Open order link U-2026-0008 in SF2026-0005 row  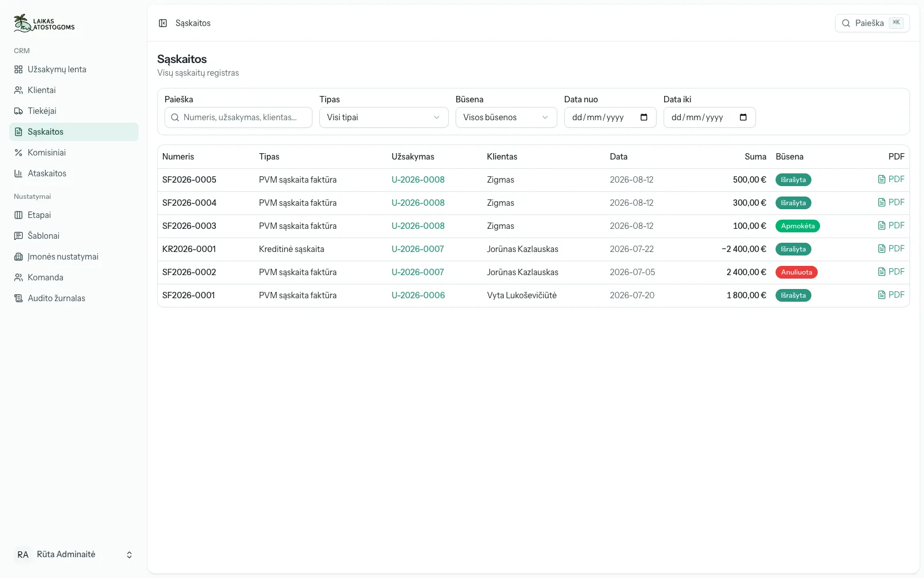point(418,180)
